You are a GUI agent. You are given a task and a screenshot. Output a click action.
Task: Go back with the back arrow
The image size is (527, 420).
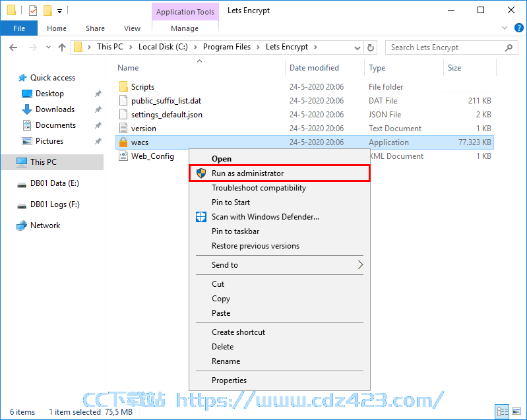[13, 47]
